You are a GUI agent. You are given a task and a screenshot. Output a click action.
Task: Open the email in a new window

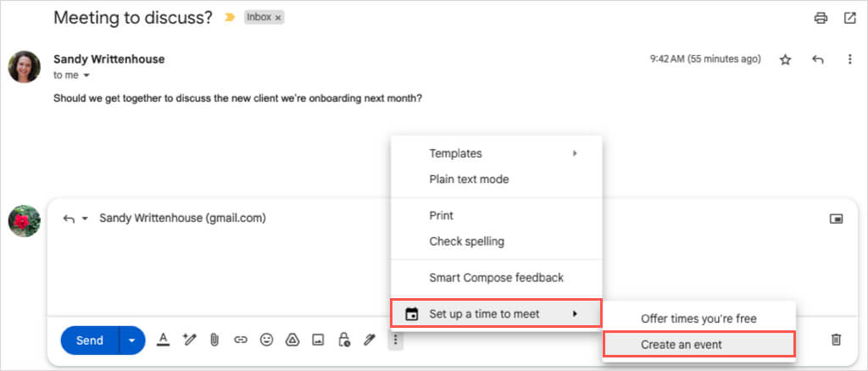click(x=849, y=19)
